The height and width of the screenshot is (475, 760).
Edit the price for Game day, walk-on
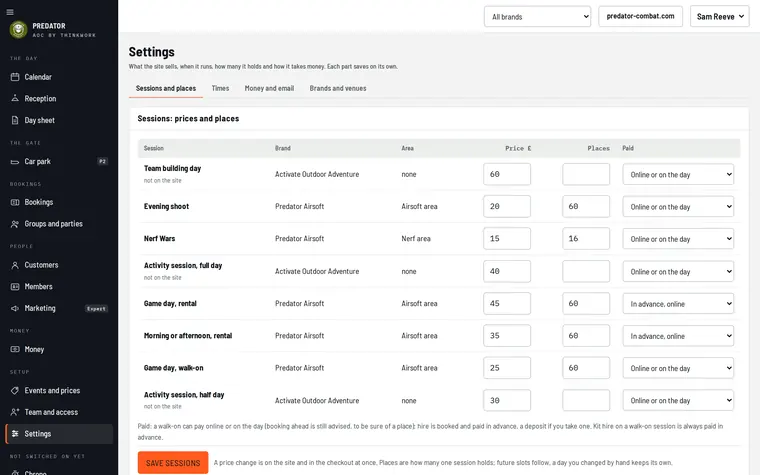[x=507, y=368]
